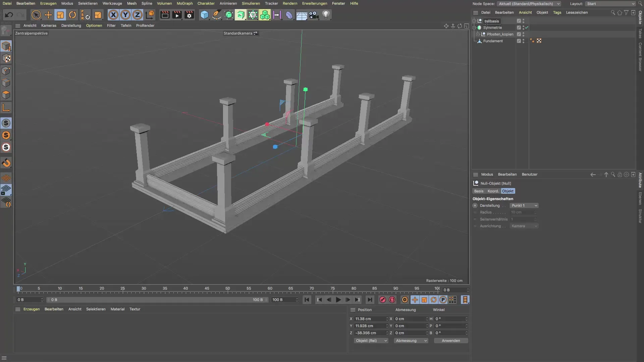Add a Light object
This screenshot has height=362, width=644.
click(x=326, y=15)
